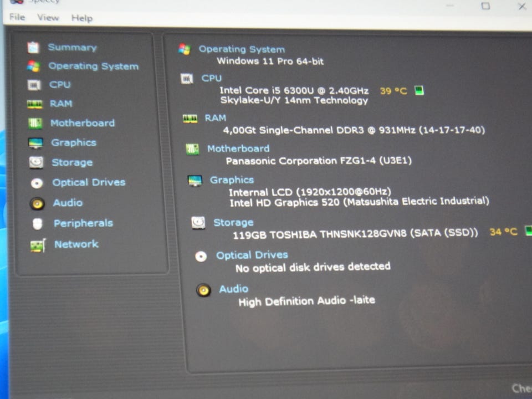Image resolution: width=532 pixels, height=399 pixels.
Task: Click the Windows 11 Pro 64-bit text
Action: [x=270, y=61]
